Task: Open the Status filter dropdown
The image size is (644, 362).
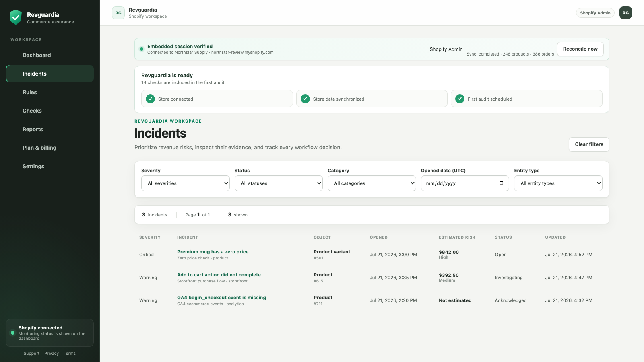Action: tap(279, 183)
